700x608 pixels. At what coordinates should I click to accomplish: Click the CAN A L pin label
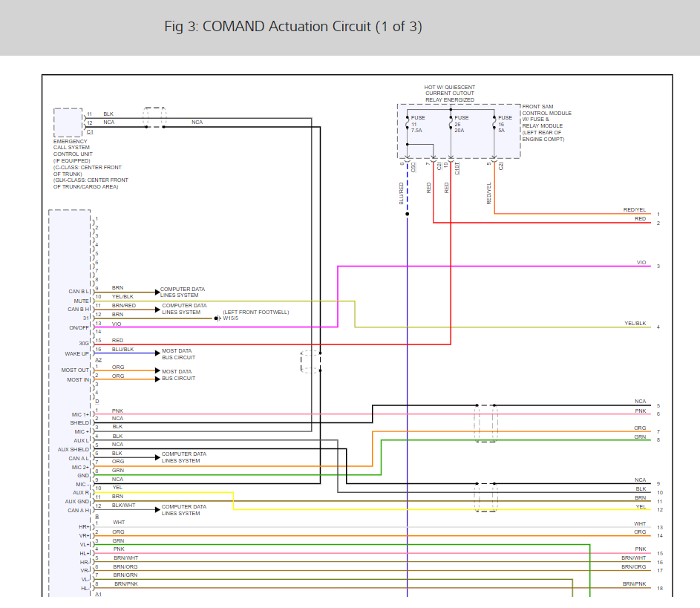79,459
